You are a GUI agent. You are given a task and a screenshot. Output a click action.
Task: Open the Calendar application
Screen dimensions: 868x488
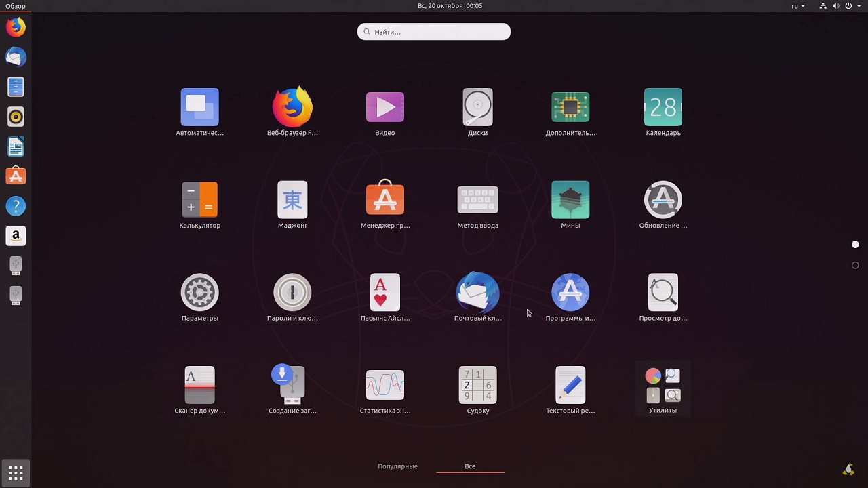click(x=663, y=108)
